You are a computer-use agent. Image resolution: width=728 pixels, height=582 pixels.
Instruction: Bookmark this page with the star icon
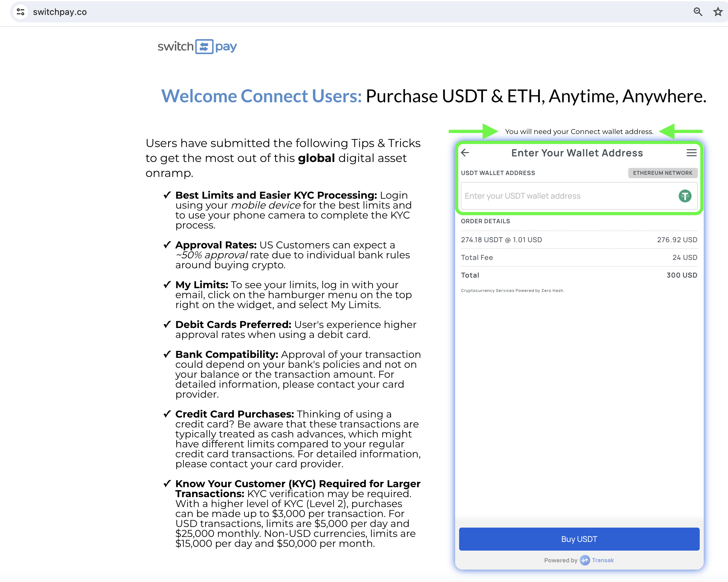click(717, 12)
